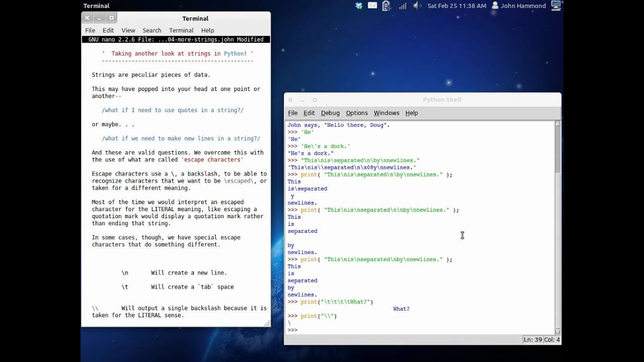
Task: Click the nano header 'GNU nano 2.2.6' line
Action: [x=176, y=40]
